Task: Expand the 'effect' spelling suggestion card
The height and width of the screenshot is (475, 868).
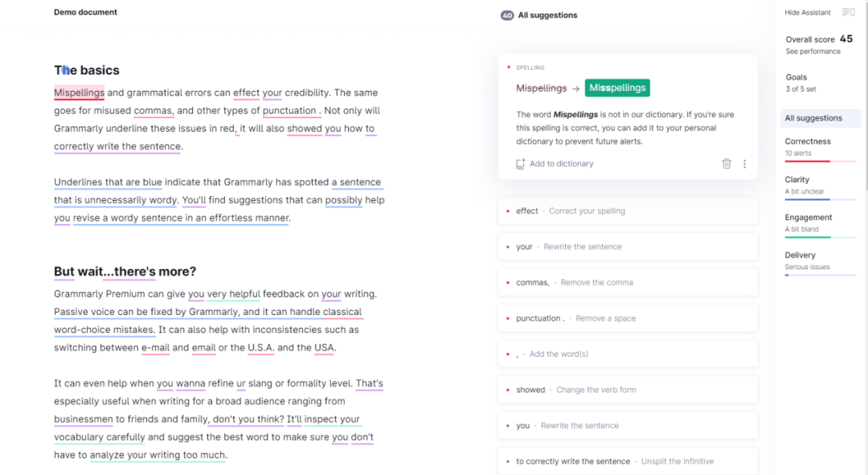Action: coord(628,211)
